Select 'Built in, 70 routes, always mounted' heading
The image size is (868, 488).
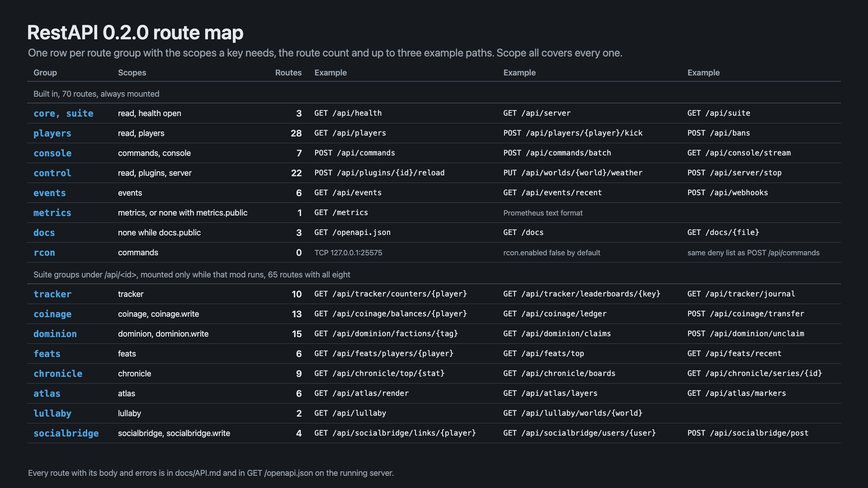click(96, 94)
